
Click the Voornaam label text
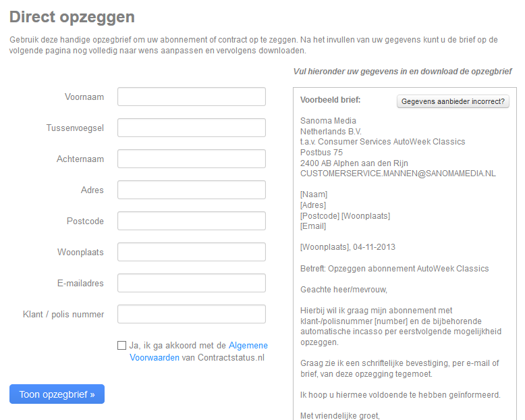tap(84, 97)
